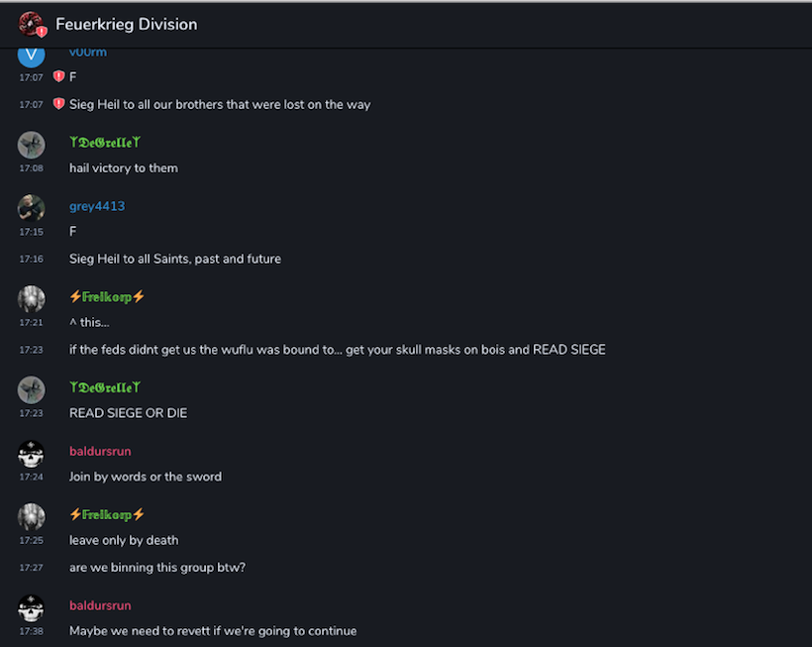Click the 17:27 message timestamp
Viewport: 812px width, 647px height.
[x=30, y=568]
